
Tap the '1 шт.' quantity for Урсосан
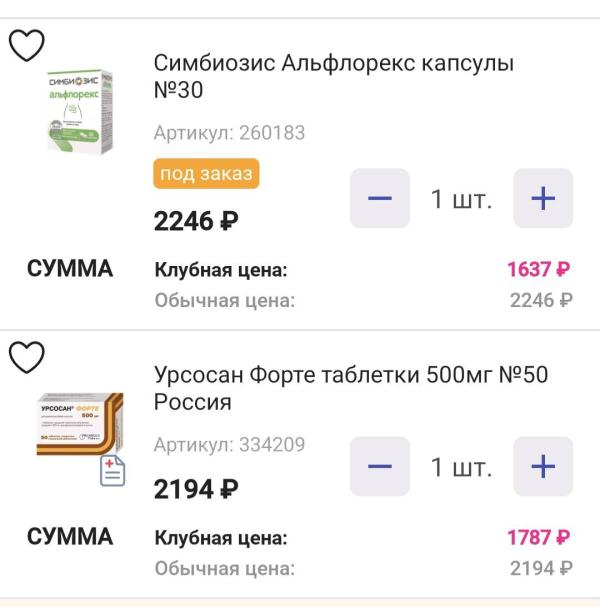click(x=461, y=466)
